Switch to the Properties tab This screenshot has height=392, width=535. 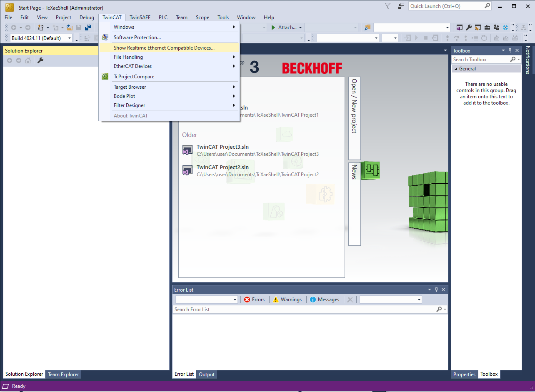(x=465, y=375)
